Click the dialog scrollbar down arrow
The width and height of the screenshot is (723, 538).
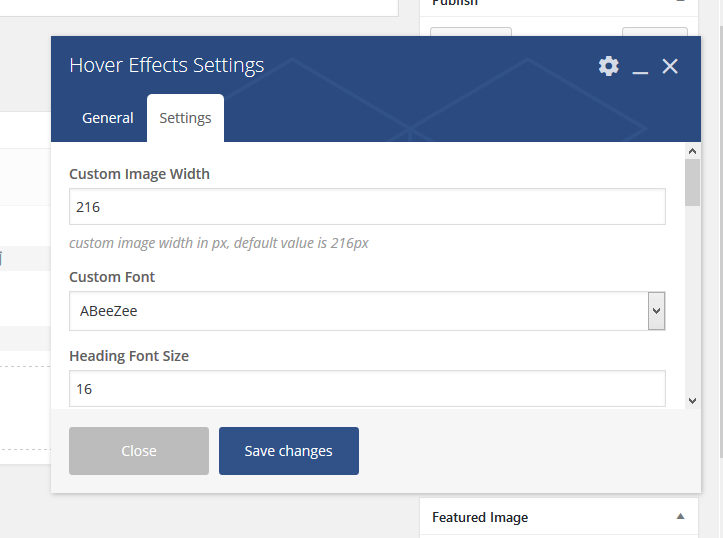692,401
